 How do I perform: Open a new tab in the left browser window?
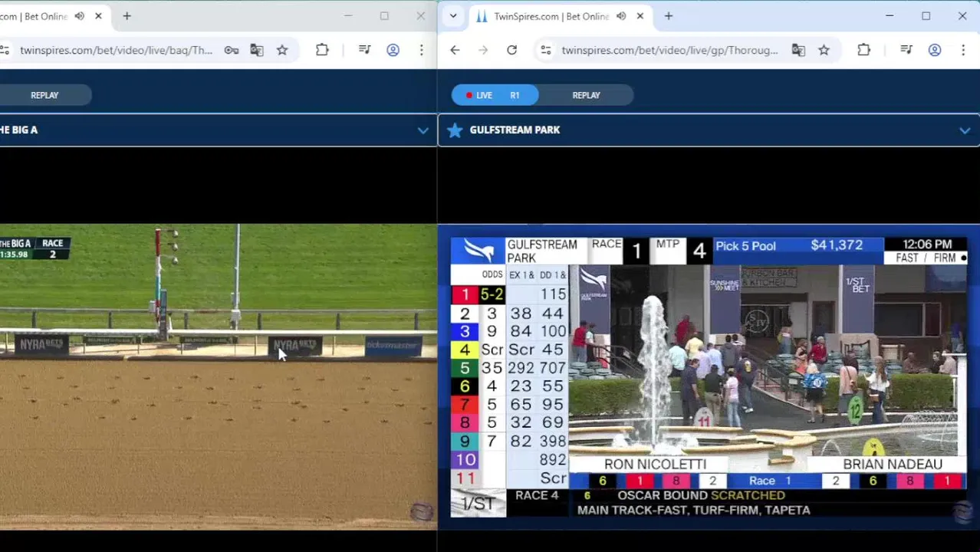[x=127, y=16]
